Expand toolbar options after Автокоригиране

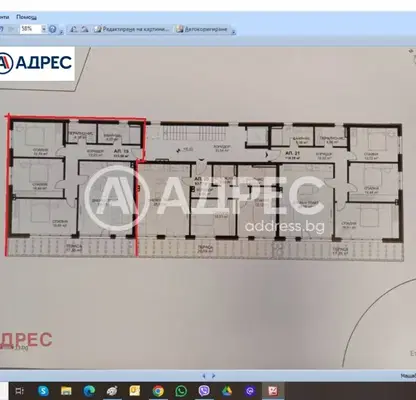(x=233, y=31)
